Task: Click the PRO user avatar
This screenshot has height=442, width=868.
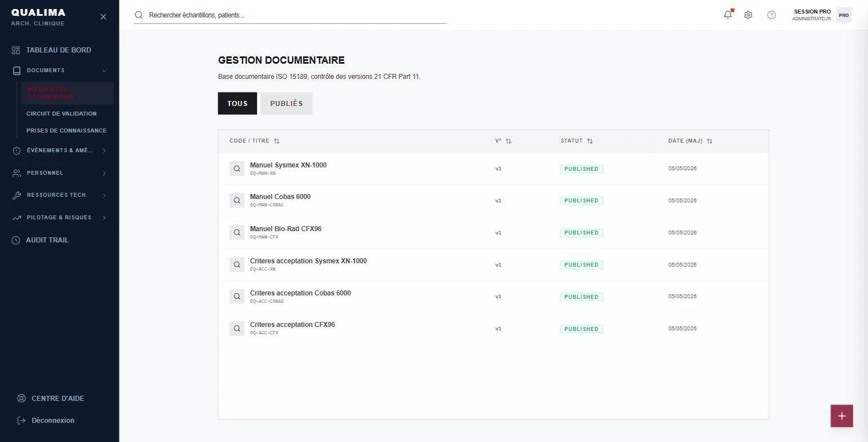Action: [844, 15]
